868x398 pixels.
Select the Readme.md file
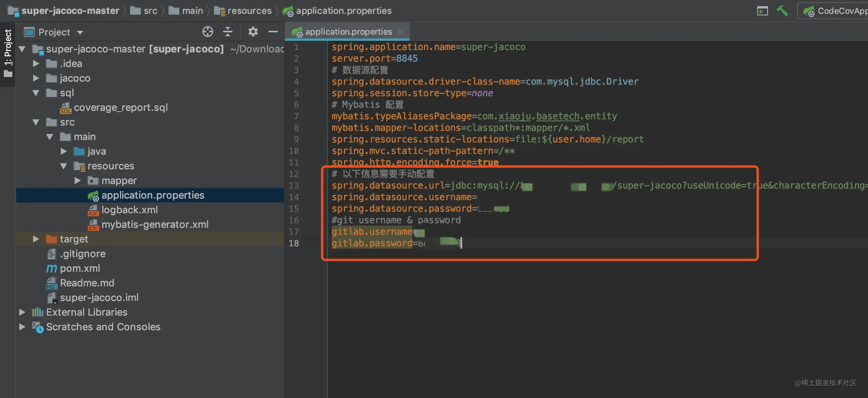pos(80,283)
